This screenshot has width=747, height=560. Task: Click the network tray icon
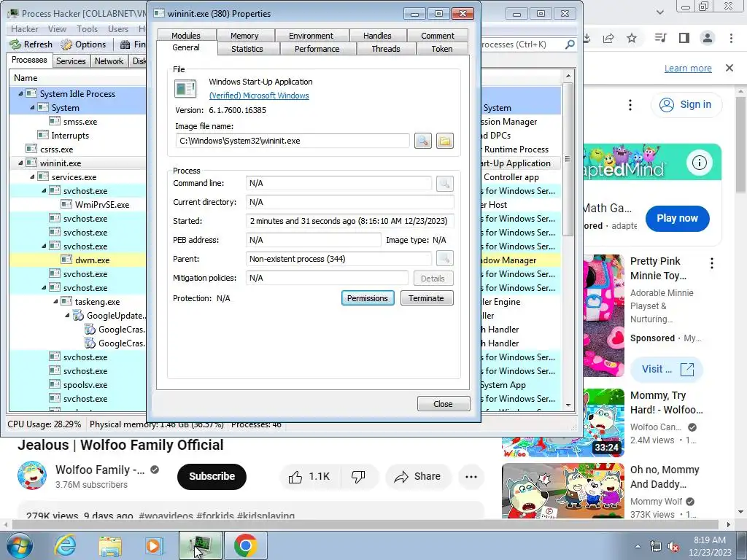click(656, 546)
